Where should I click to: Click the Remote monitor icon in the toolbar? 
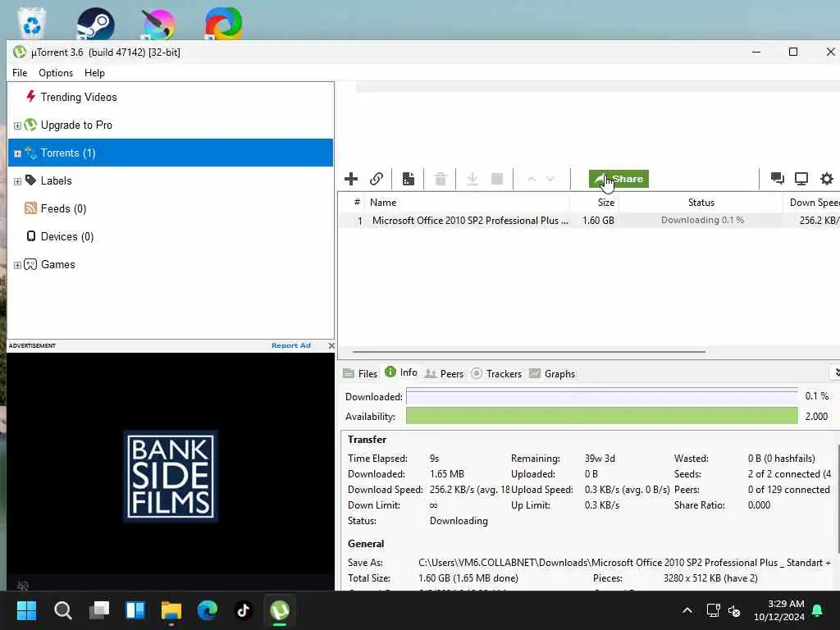tap(801, 178)
